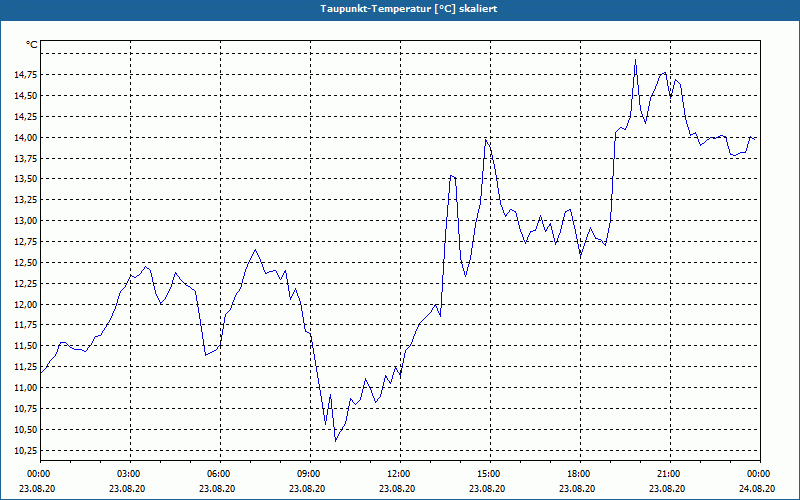This screenshot has height=500, width=800.
Task: Click the 03:00 time axis label
Action: point(130,474)
